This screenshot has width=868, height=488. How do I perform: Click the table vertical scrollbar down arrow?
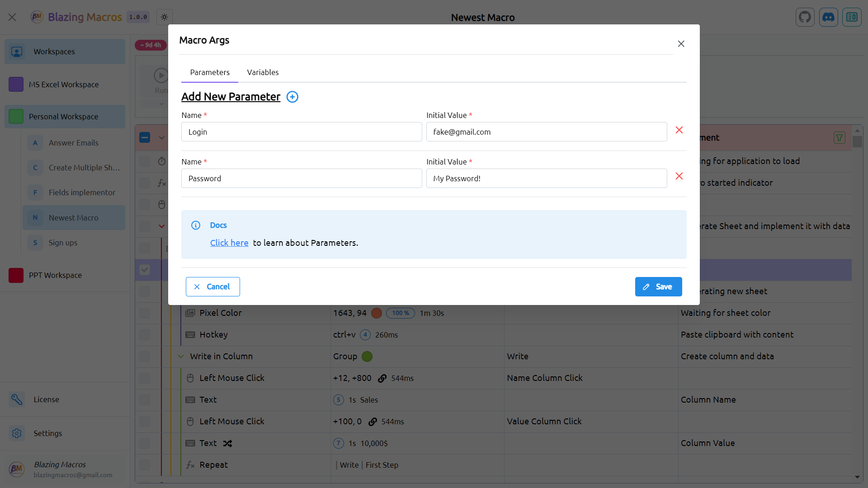(857, 477)
